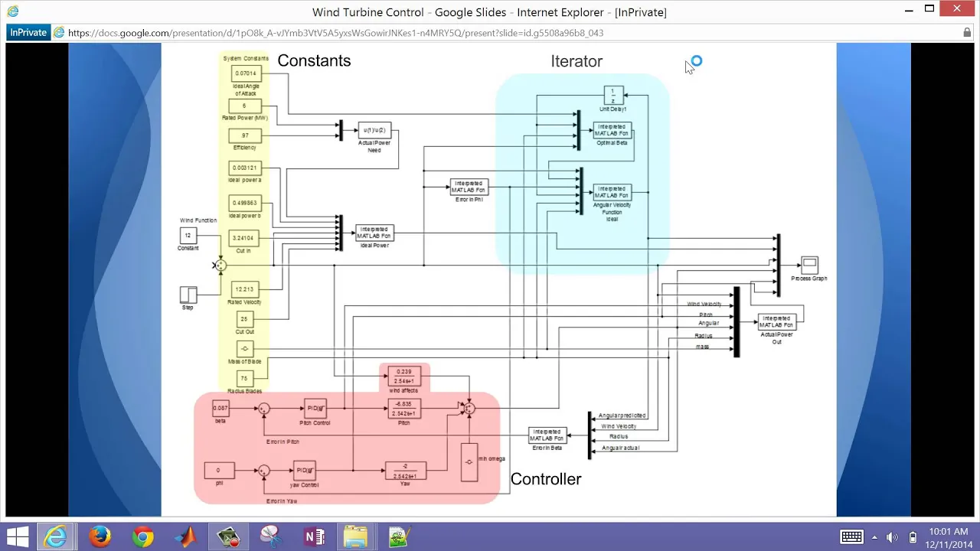Click the Yaw transfer function block
The image size is (980, 551).
click(x=406, y=470)
